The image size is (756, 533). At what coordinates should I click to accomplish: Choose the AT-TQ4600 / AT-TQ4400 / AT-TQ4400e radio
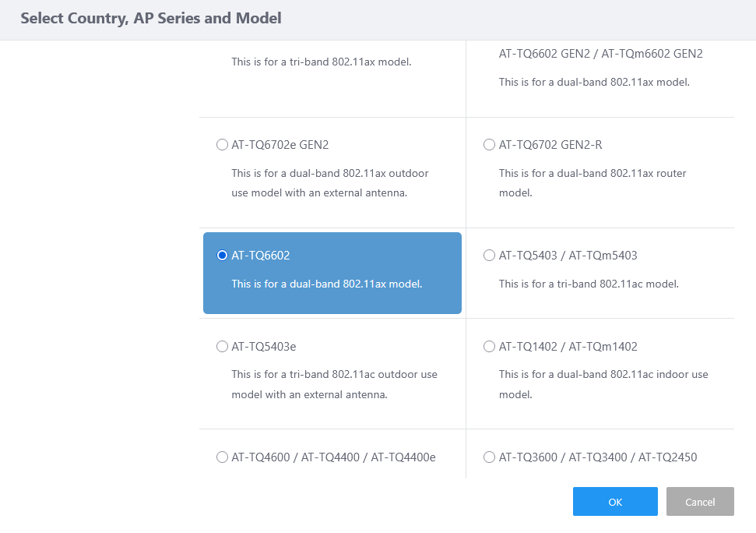(222, 457)
